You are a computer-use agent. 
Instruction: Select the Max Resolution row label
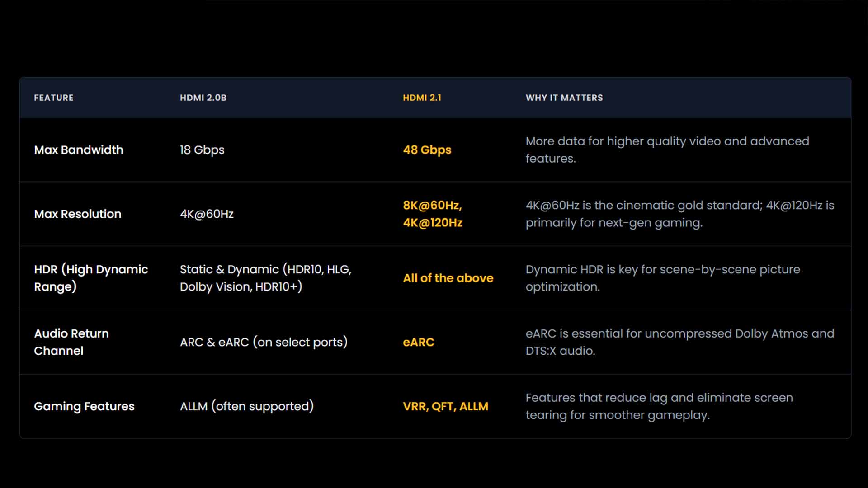click(x=78, y=214)
